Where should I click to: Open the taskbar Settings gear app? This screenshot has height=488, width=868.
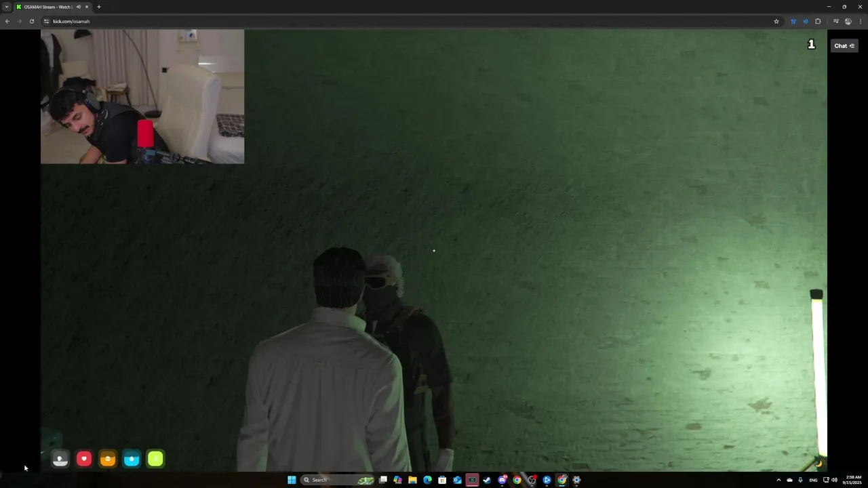tap(577, 480)
